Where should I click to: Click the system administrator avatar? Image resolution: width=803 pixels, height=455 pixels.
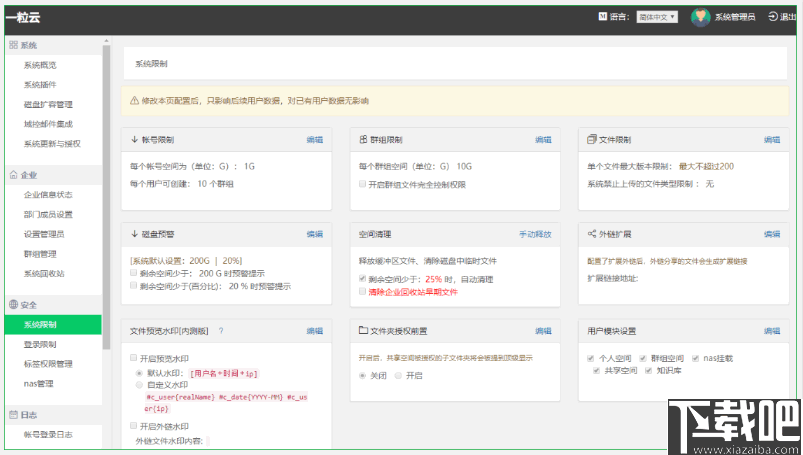[x=700, y=17]
